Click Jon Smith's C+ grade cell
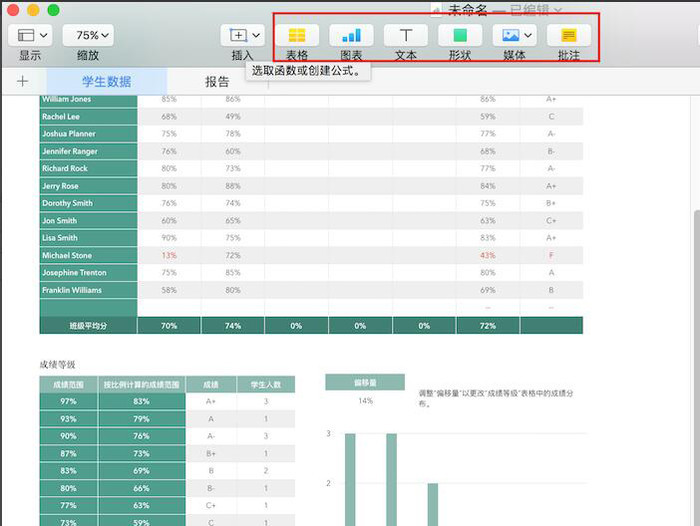Viewport: 700px width, 526px height. [x=551, y=221]
